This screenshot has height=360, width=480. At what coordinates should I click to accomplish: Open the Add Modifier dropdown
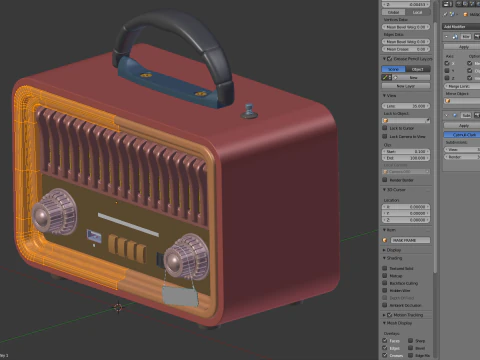(x=461, y=27)
